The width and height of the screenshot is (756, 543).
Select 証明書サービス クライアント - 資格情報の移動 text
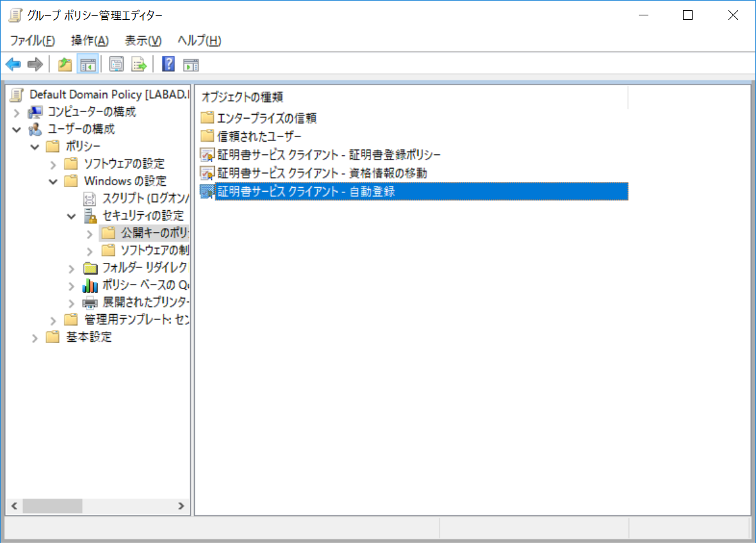(x=322, y=173)
